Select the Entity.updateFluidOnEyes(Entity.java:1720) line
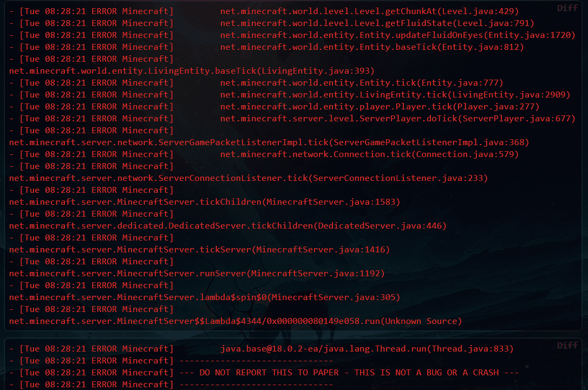 pos(292,35)
